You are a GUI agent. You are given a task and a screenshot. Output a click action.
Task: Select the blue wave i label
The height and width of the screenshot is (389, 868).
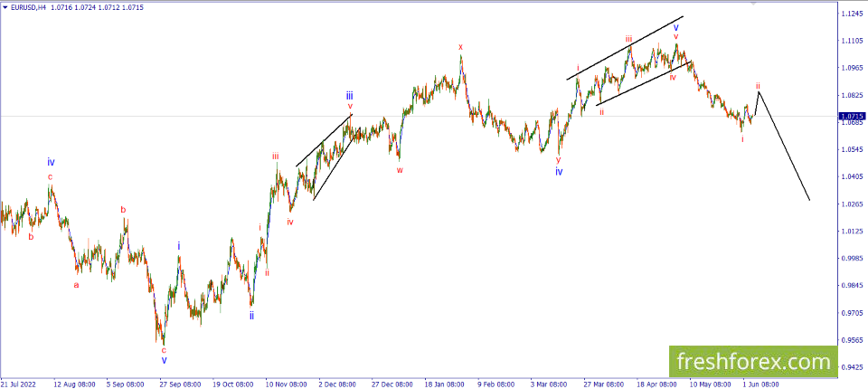(x=179, y=245)
